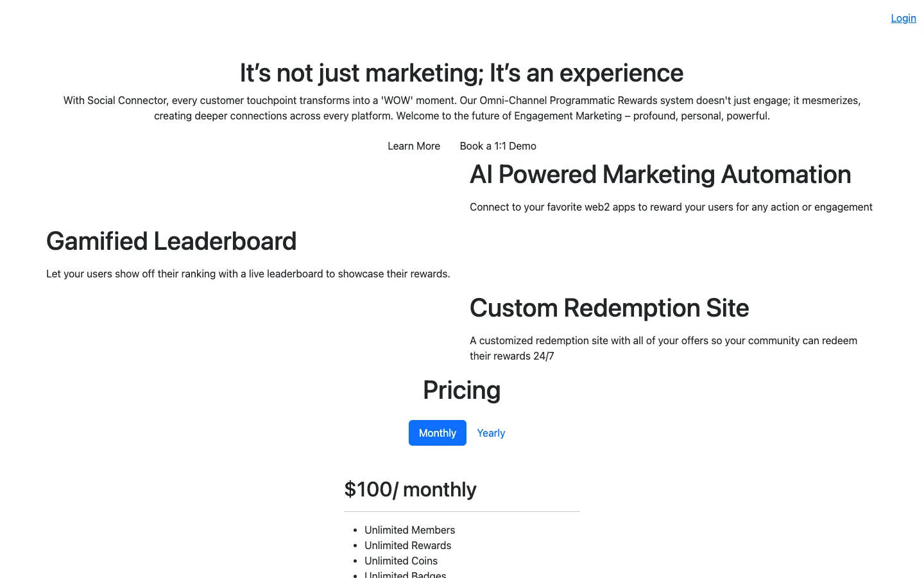Click the Unlimited Rewards list item
The height and width of the screenshot is (578, 924).
(407, 545)
